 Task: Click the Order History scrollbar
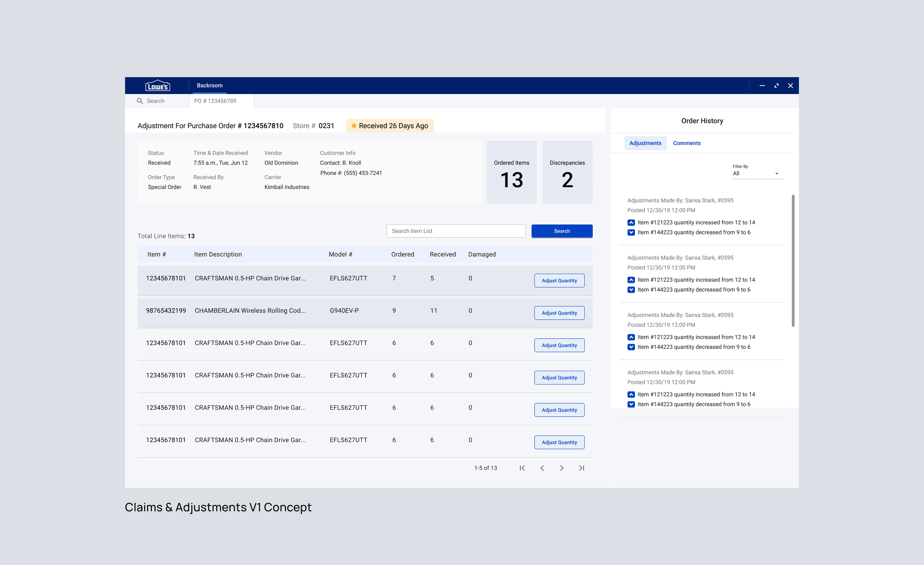coord(793,260)
